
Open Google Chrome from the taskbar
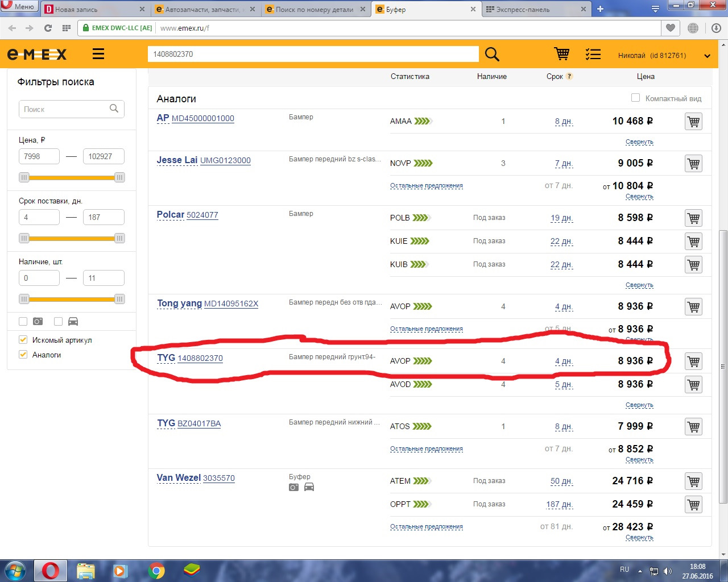(x=156, y=571)
